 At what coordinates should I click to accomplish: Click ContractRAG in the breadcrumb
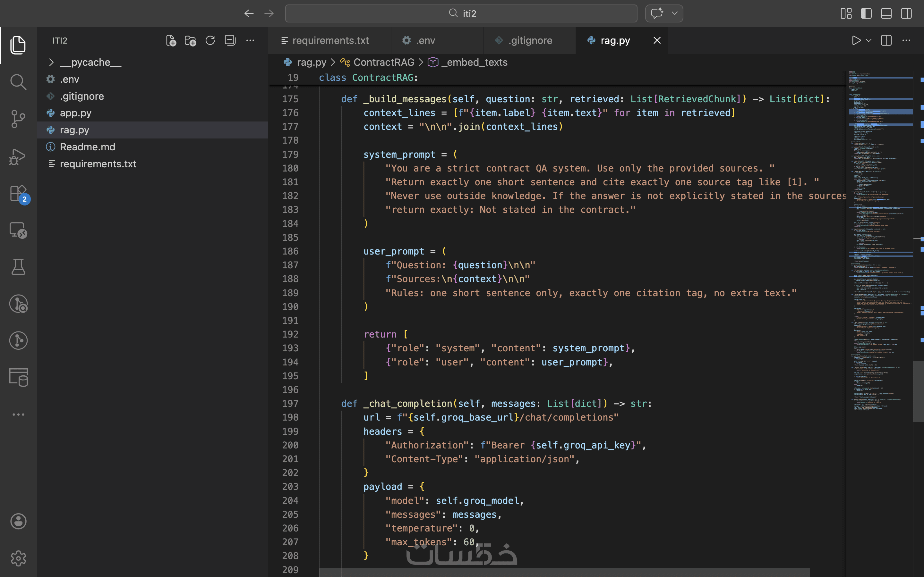383,62
